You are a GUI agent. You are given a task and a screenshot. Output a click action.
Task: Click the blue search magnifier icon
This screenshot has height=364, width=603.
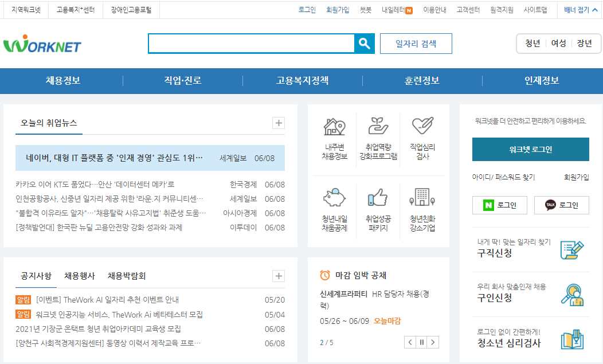[364, 43]
